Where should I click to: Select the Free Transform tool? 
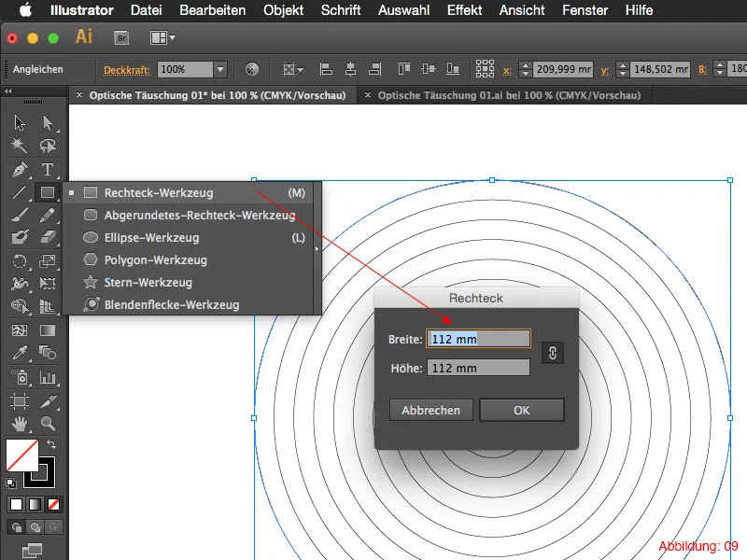pyautogui.click(x=48, y=284)
